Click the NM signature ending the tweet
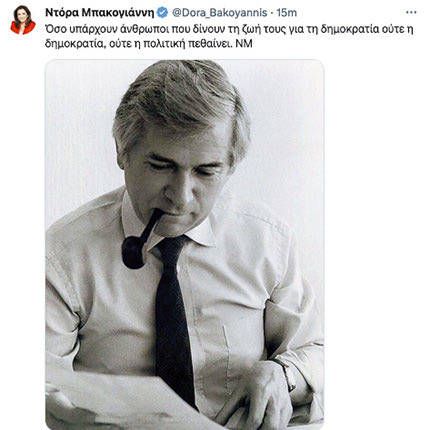This screenshot has height=430, width=430. [244, 44]
